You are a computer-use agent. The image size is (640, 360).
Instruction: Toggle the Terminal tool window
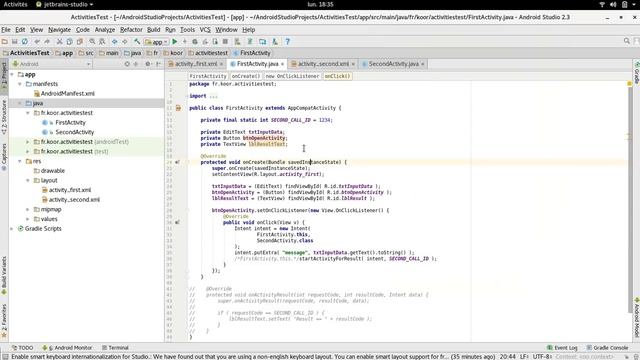coord(115,348)
